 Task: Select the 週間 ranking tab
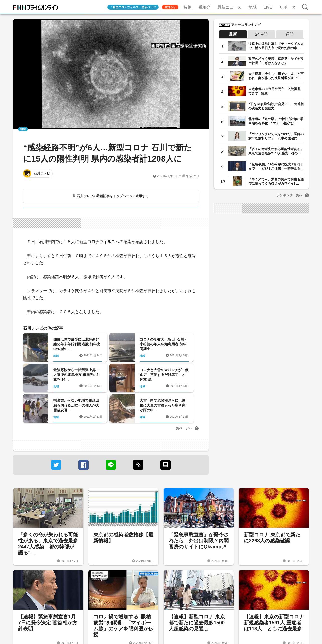click(x=289, y=34)
